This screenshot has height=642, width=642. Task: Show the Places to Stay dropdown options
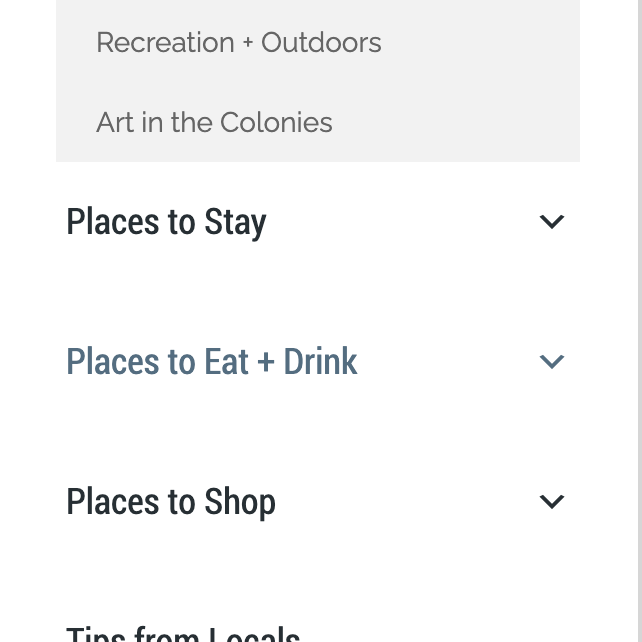point(552,222)
